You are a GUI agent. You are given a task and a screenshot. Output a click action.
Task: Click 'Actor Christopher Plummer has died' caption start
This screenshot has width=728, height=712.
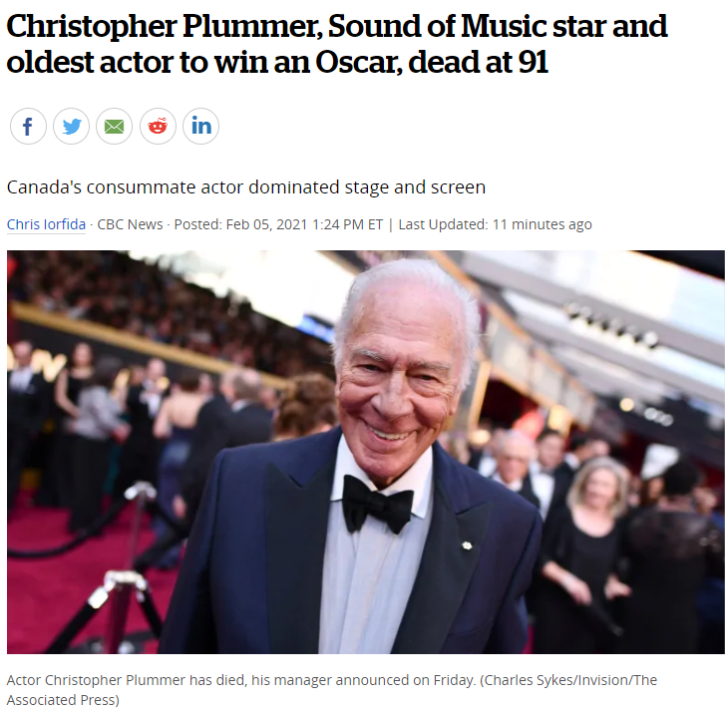[x=125, y=680]
